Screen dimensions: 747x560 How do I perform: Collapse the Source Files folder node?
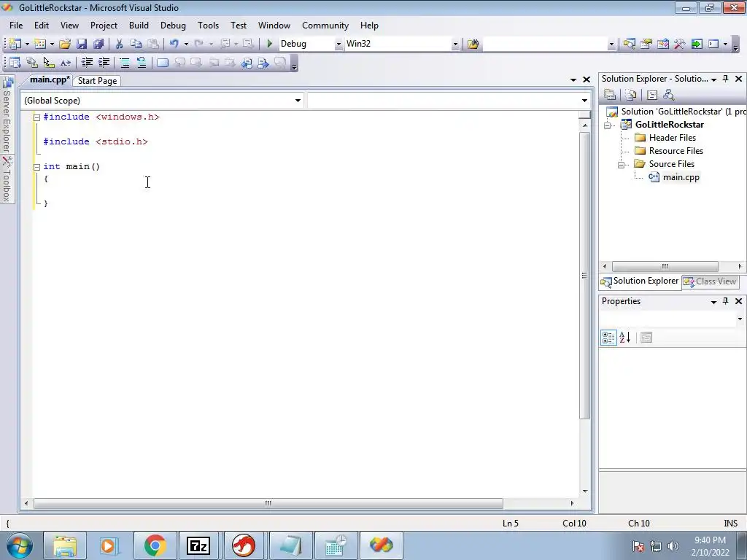[622, 165]
